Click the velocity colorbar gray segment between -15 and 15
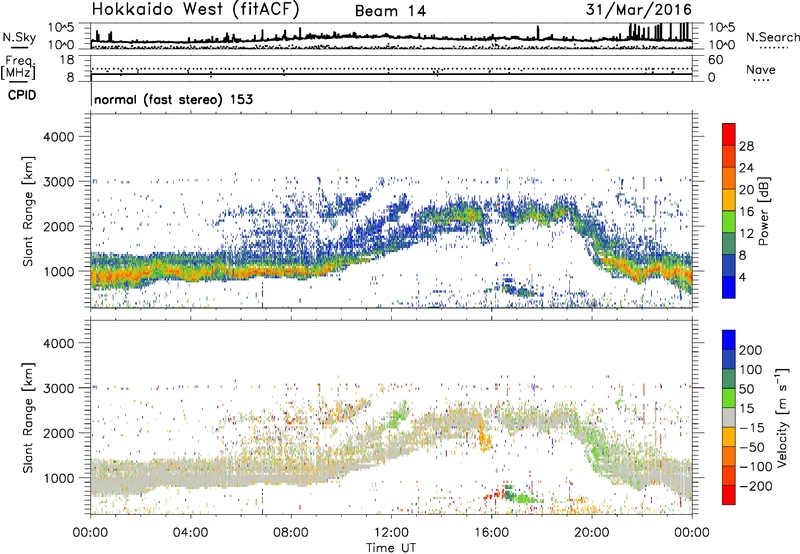This screenshot has height=554, width=800. click(x=729, y=418)
